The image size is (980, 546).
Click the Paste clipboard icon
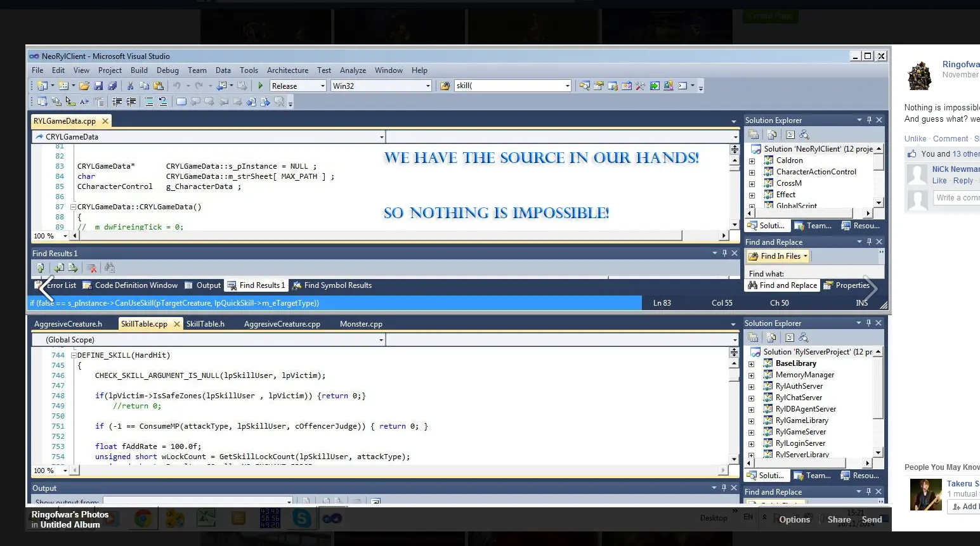tap(159, 86)
